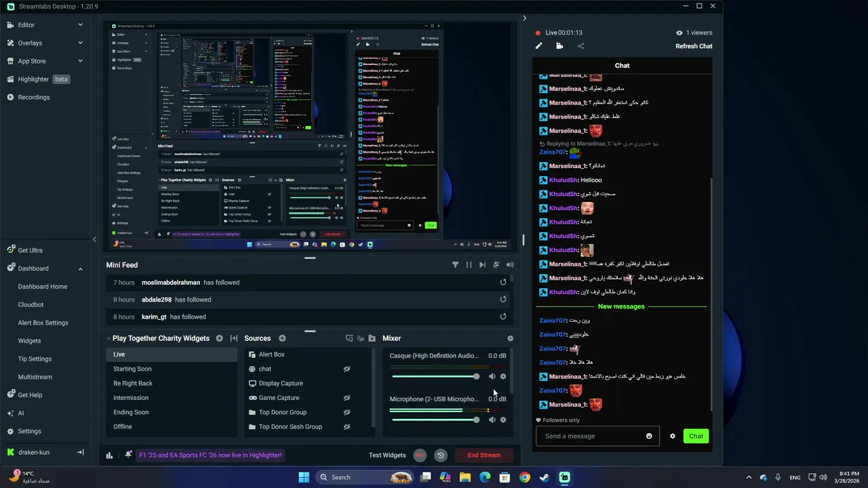This screenshot has width=868, height=488.
Task: Select the Starting Soon scene
Action: click(172, 369)
